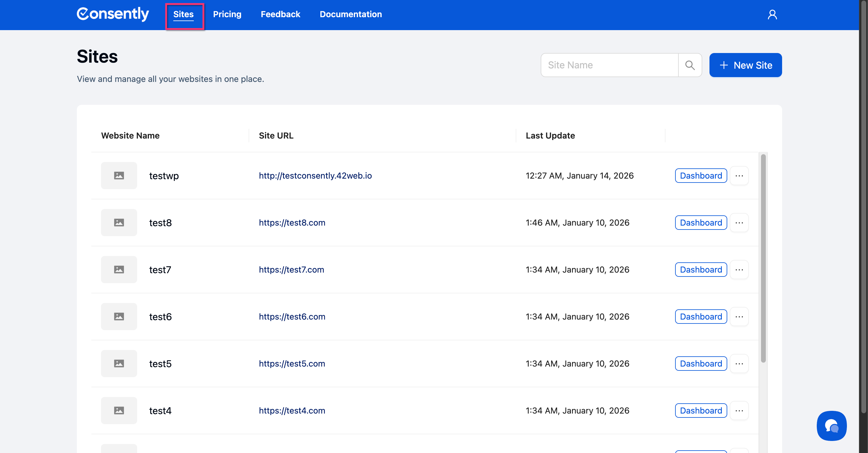Open more options menu for test8
Viewport: 868px width, 453px height.
(x=739, y=223)
